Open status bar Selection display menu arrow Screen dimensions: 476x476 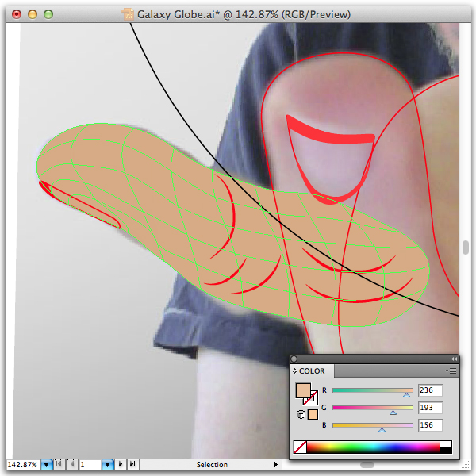[x=275, y=464]
